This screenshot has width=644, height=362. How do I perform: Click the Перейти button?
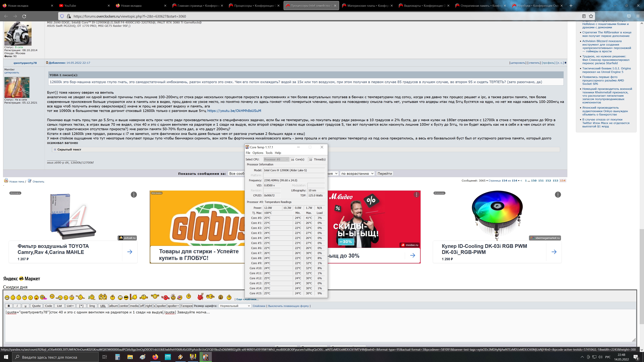click(385, 174)
